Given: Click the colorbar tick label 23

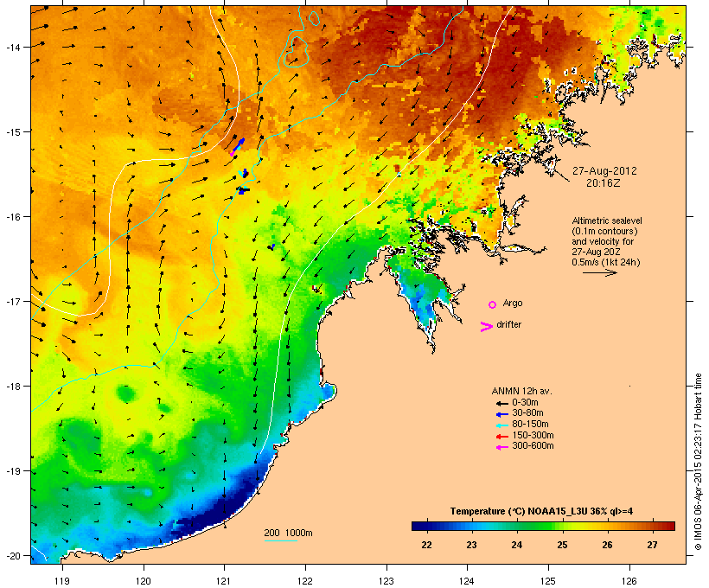Looking at the screenshot, I should click(471, 545).
